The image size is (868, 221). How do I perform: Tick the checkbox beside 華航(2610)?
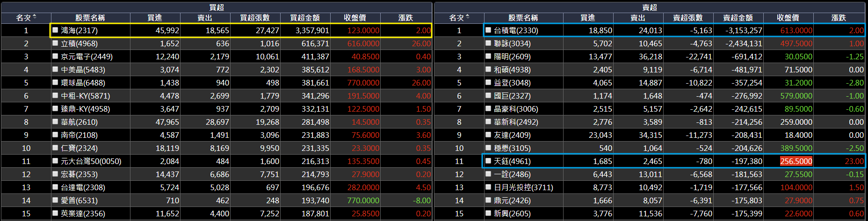click(x=56, y=121)
